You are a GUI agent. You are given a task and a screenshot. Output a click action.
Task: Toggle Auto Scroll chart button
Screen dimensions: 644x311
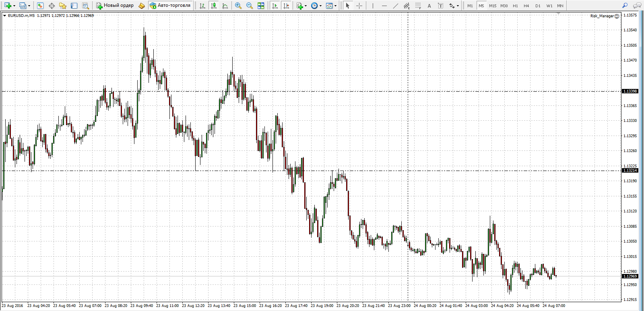click(x=275, y=6)
